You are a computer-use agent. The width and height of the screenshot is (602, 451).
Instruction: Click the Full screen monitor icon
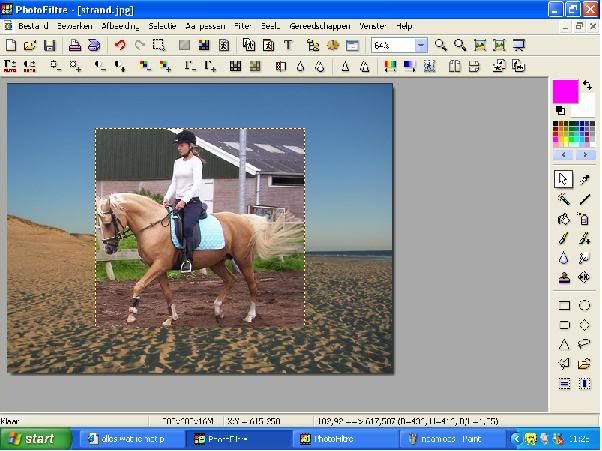tap(519, 45)
